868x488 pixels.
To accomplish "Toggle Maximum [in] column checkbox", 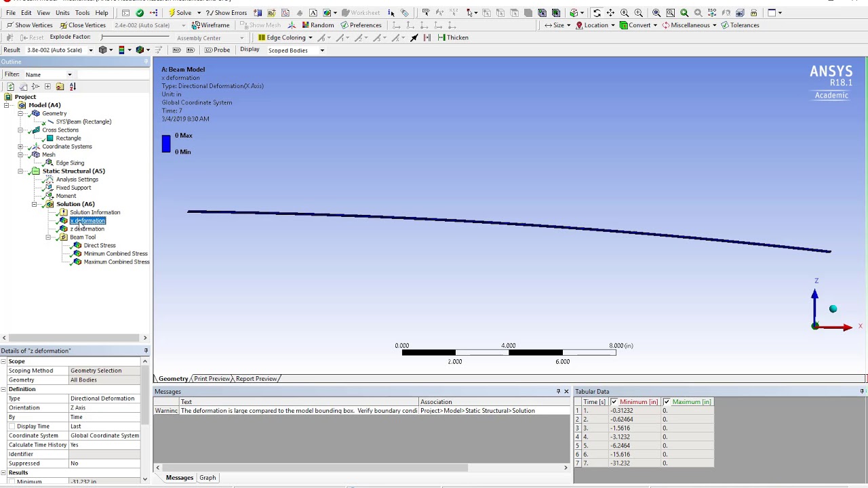I will [x=667, y=402].
